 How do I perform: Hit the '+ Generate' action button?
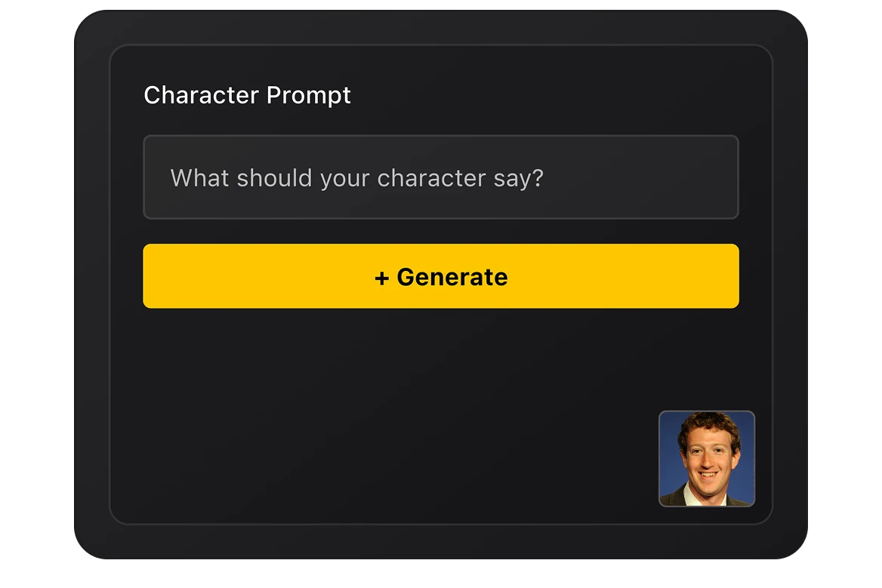pos(441,276)
